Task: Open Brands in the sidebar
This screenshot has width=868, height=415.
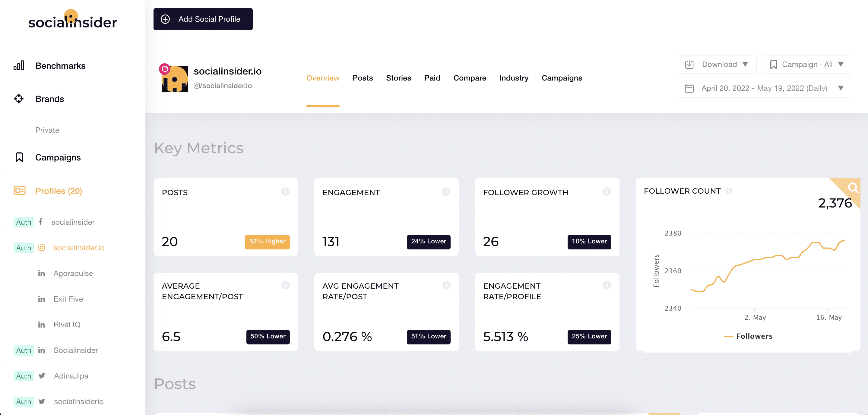Action: 49,99
